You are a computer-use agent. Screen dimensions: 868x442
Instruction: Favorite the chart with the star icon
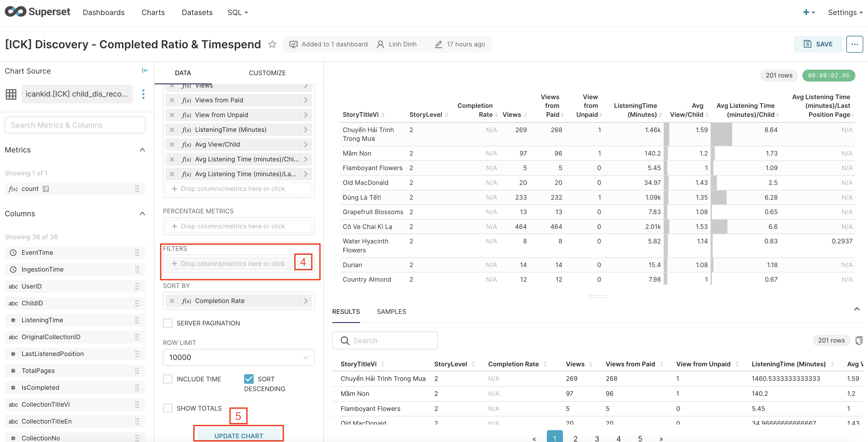272,44
